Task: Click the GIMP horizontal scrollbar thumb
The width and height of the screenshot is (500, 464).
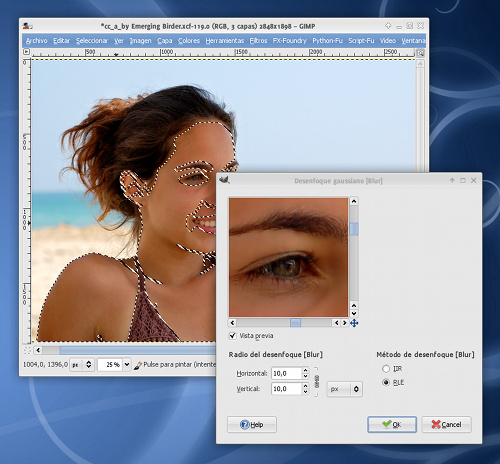Action: click(x=138, y=350)
